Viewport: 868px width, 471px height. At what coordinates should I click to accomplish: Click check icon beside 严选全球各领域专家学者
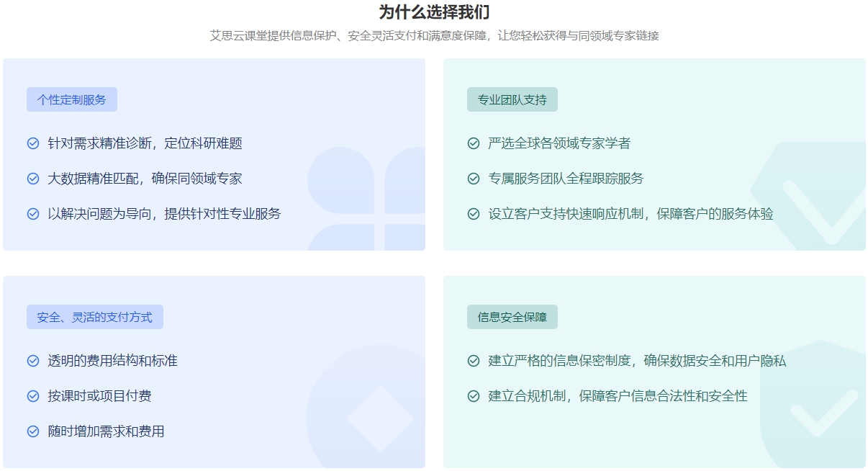click(x=474, y=143)
